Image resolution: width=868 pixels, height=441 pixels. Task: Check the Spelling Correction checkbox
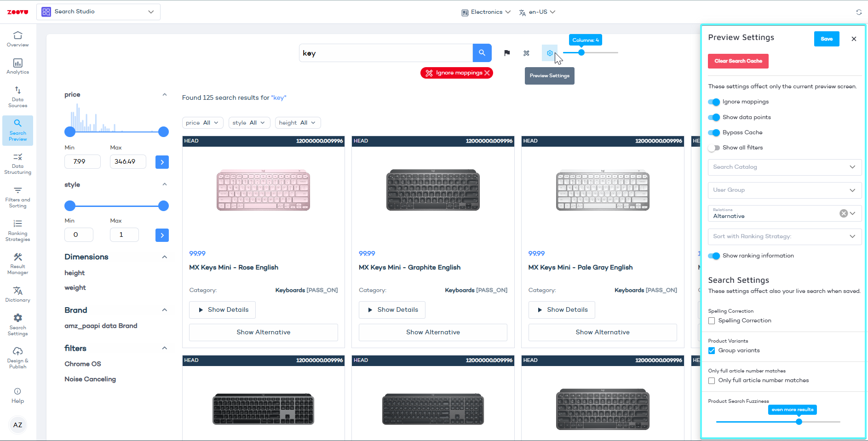712,321
